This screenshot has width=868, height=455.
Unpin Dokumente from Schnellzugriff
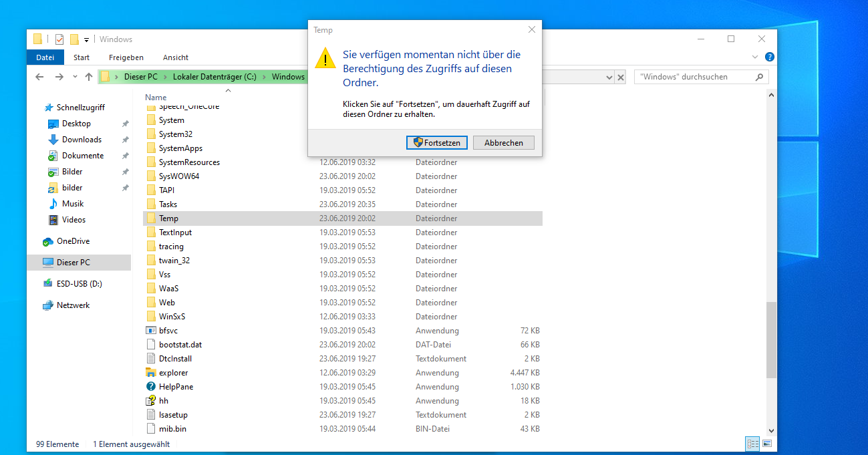click(124, 155)
